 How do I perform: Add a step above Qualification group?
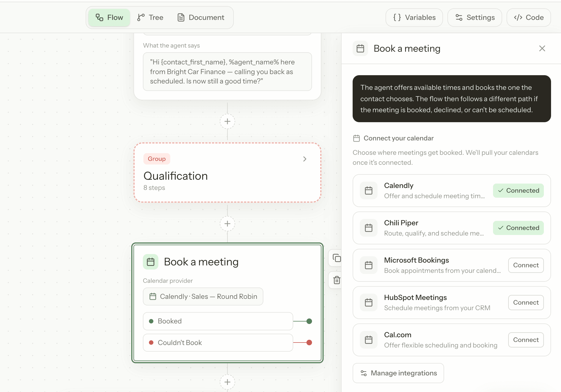[x=227, y=121]
